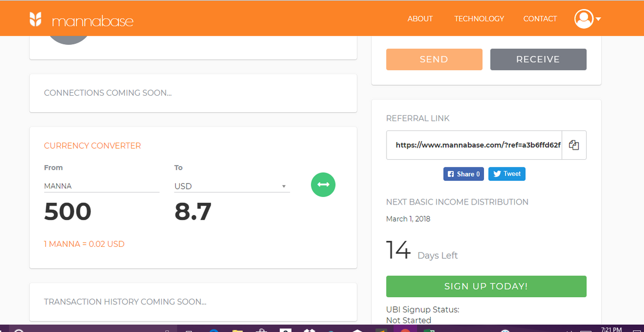Open the CONTACT page

tap(540, 19)
